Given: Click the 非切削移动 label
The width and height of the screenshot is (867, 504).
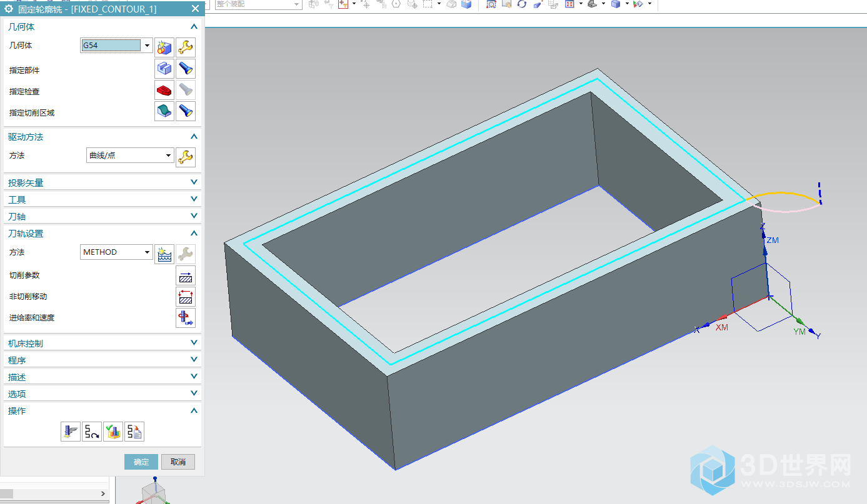Looking at the screenshot, I should [x=28, y=297].
